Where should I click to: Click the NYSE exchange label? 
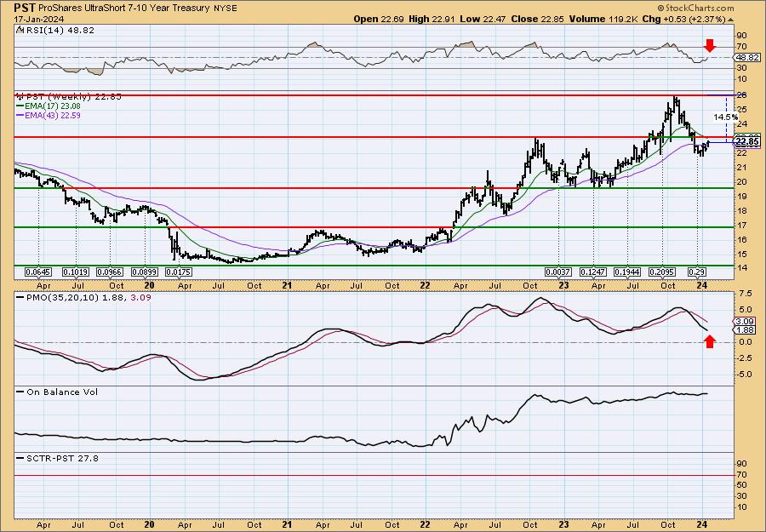(224, 9)
